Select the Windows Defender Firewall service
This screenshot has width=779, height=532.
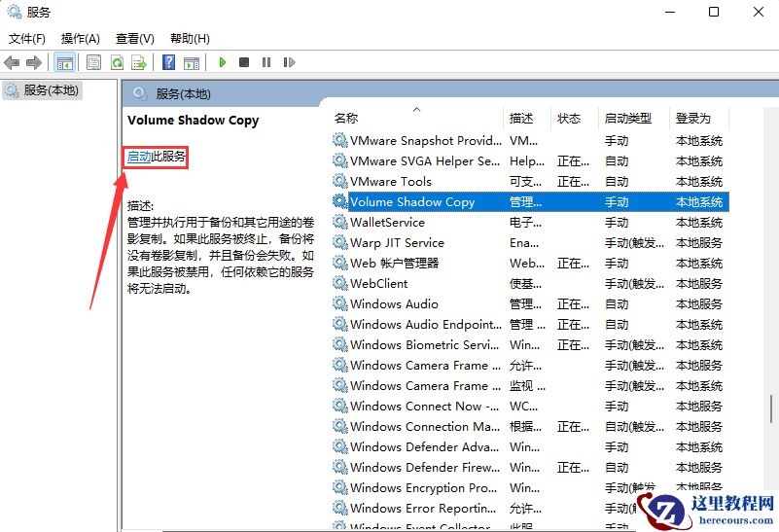425,467
